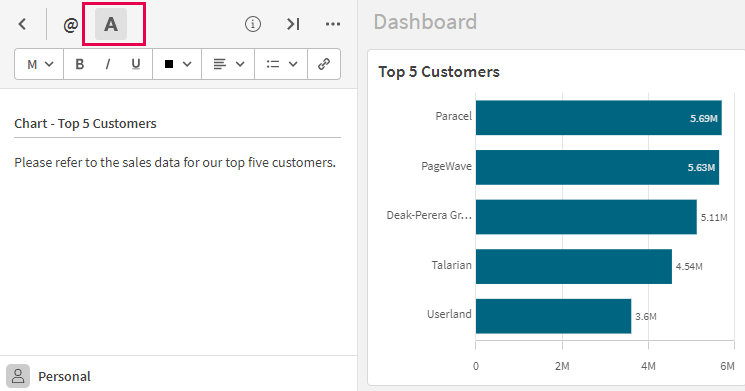Open the three-dots more options menu

[333, 24]
